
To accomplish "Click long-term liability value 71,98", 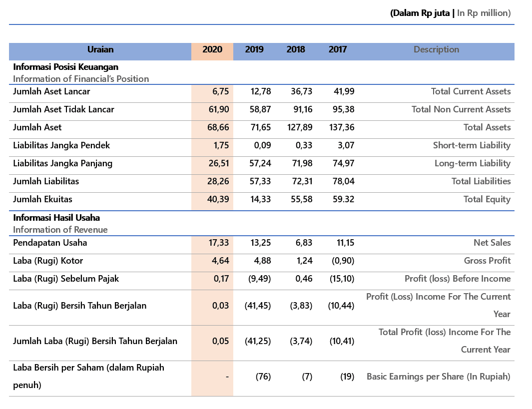I will pyautogui.click(x=302, y=163).
